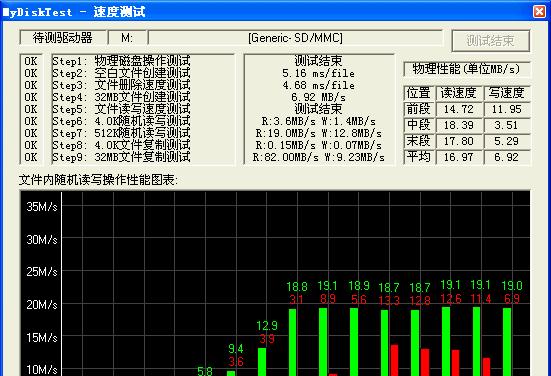Select Step1 物理磁盘操作测试 entry

click(121, 61)
